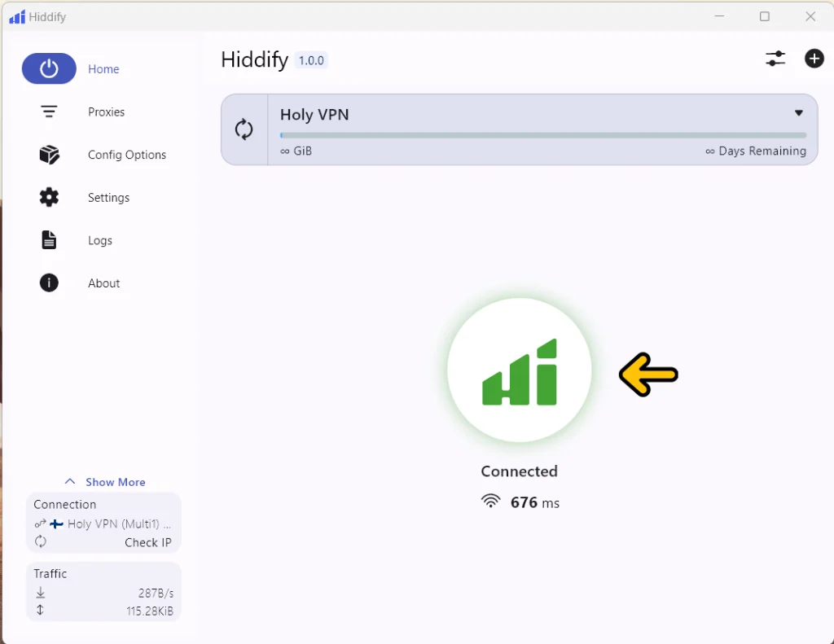Viewport: 834px width, 644px height.
Task: Add a new profile with the plus icon
Action: point(814,59)
